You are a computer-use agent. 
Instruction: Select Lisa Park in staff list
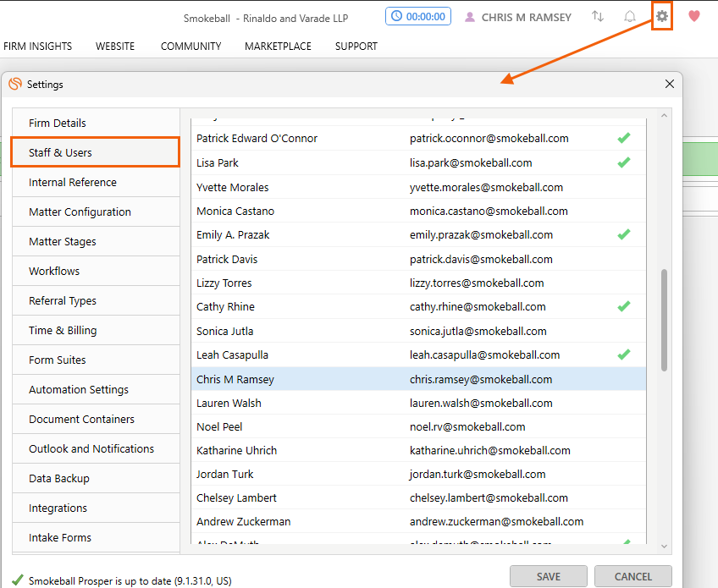[x=418, y=163]
